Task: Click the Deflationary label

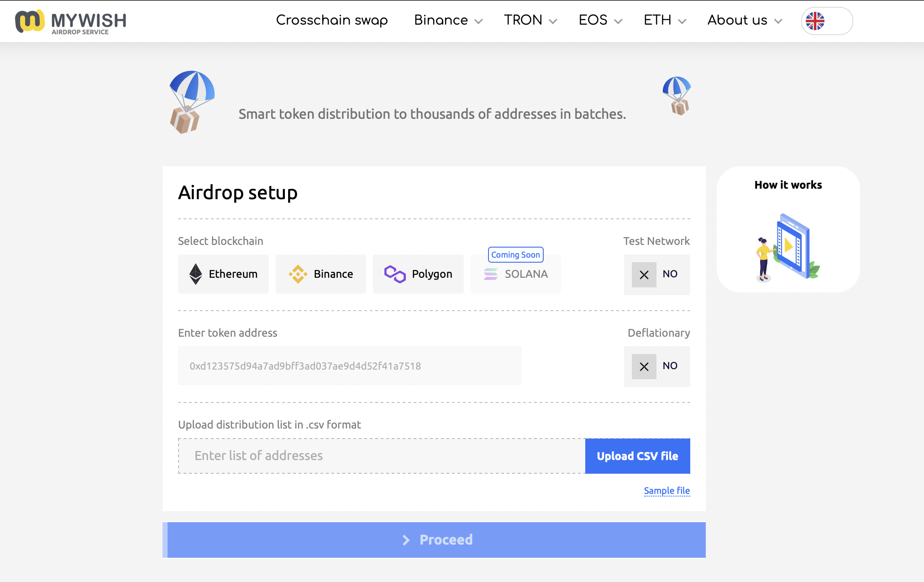Action: 659,333
